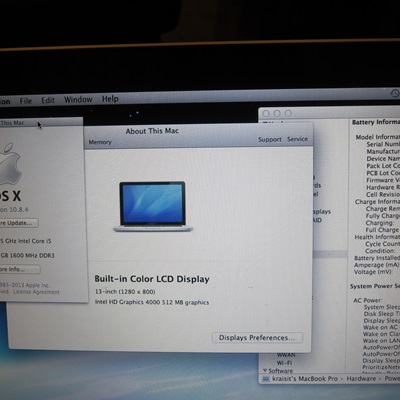
Task: Switch to the Memory tab
Action: [x=100, y=142]
